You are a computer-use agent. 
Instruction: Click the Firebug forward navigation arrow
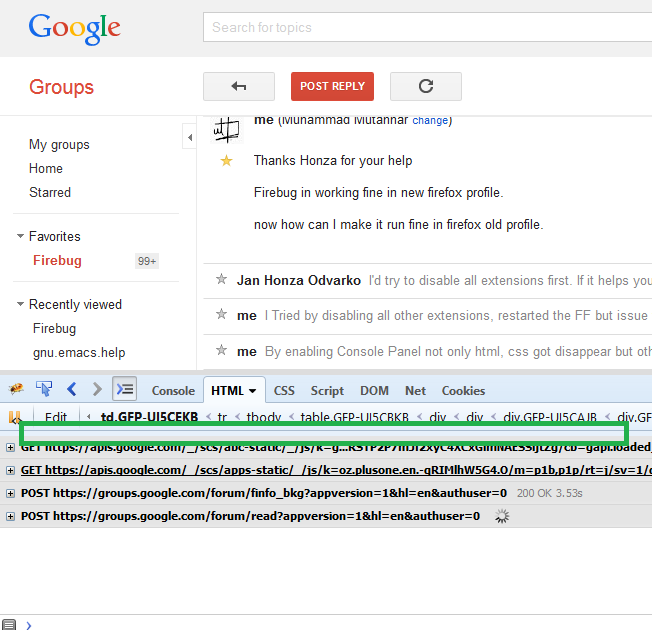click(97, 389)
